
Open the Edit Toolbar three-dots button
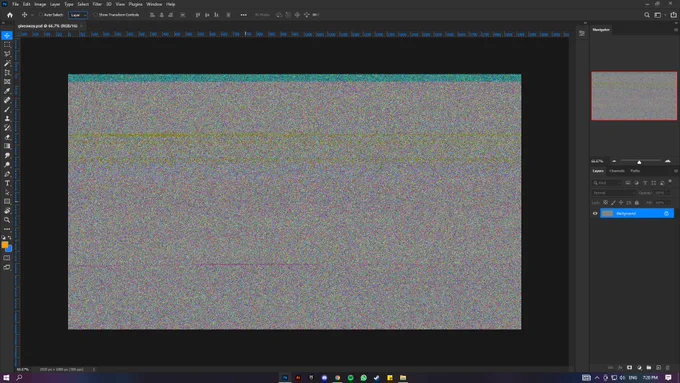point(7,229)
